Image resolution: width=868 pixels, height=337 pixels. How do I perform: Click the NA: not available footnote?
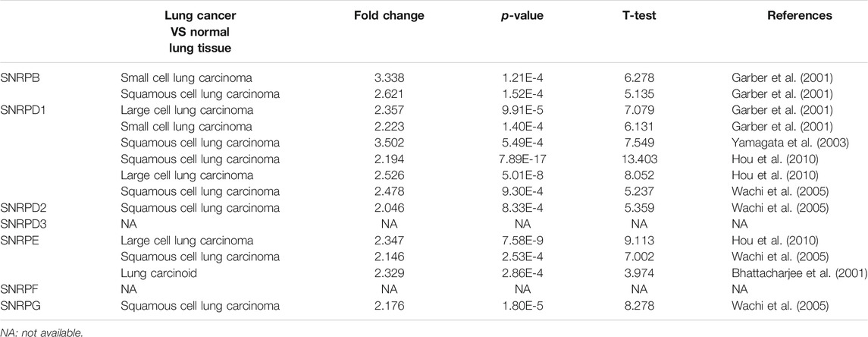pos(42,332)
